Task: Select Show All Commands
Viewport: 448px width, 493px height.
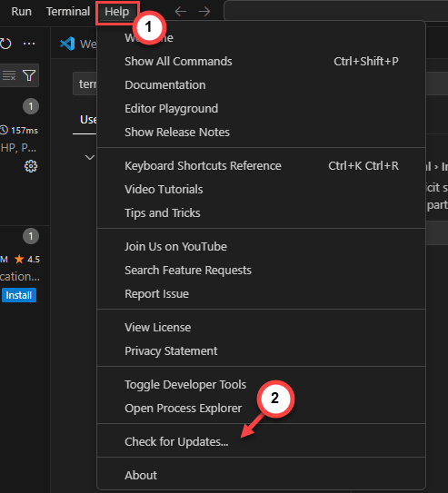Action: point(261,62)
